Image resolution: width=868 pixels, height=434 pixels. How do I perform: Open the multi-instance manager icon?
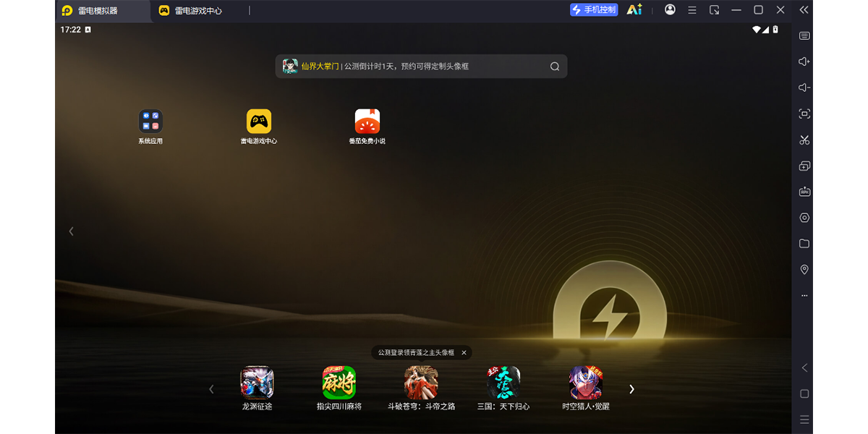click(x=804, y=166)
